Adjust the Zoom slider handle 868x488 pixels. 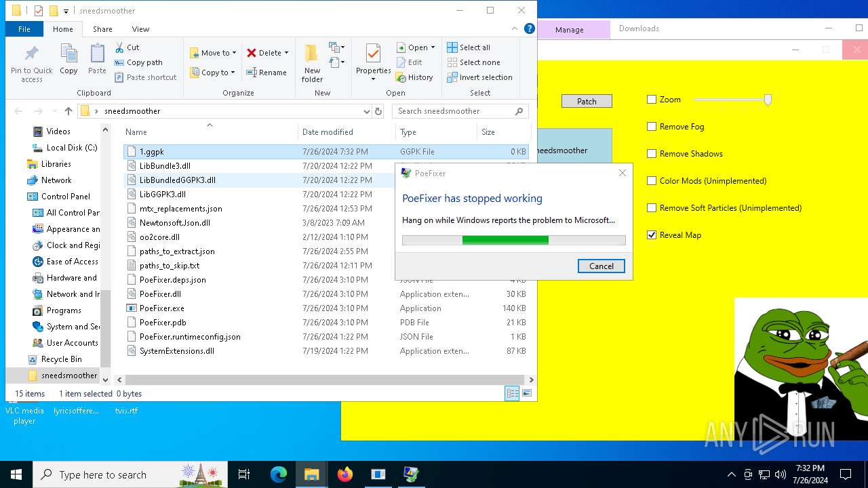point(768,100)
